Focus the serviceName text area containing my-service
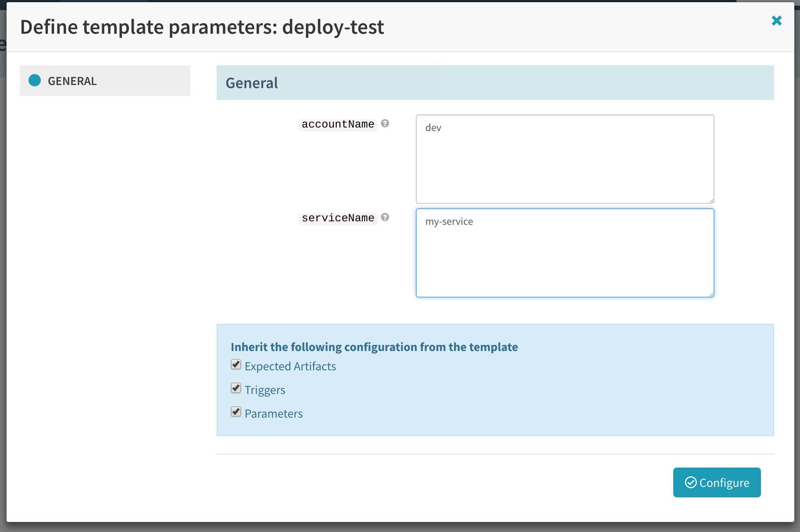This screenshot has width=800, height=532. tap(564, 253)
